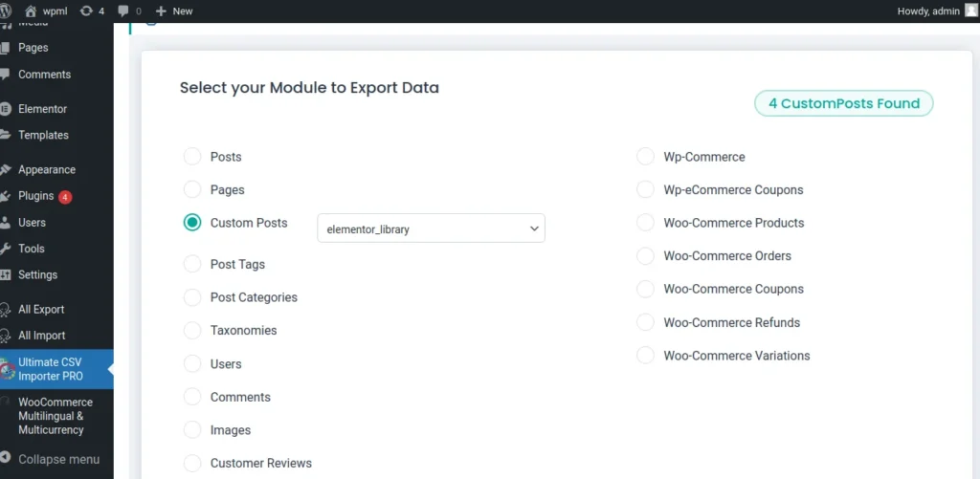Select the Posts radio button
This screenshot has width=980, height=479.
tap(192, 157)
